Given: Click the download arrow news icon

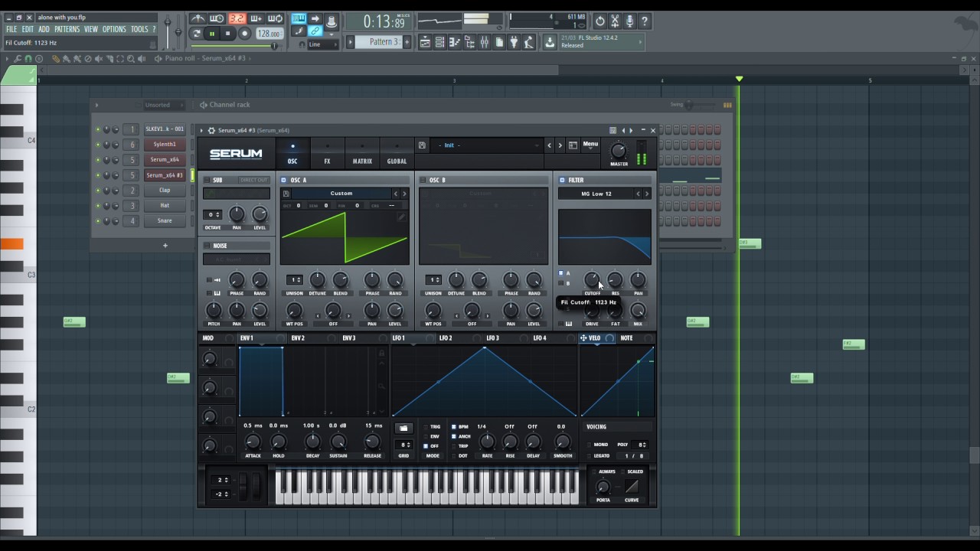Looking at the screenshot, I should point(550,43).
